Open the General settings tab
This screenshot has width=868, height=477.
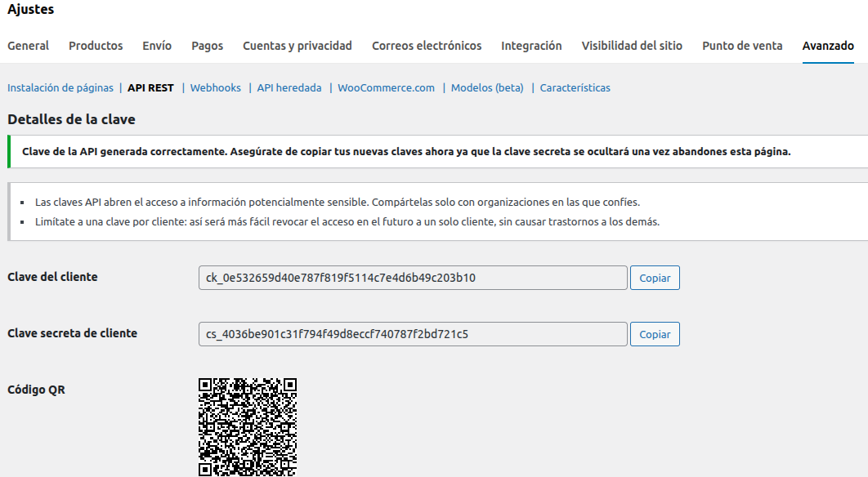tap(28, 46)
